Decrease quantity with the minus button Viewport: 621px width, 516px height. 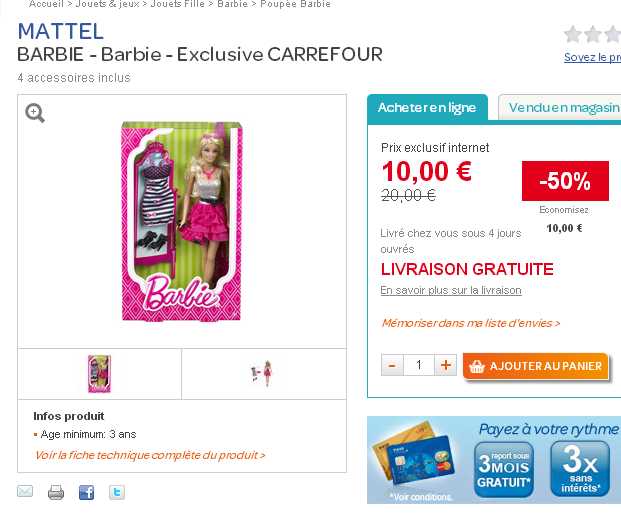point(392,365)
